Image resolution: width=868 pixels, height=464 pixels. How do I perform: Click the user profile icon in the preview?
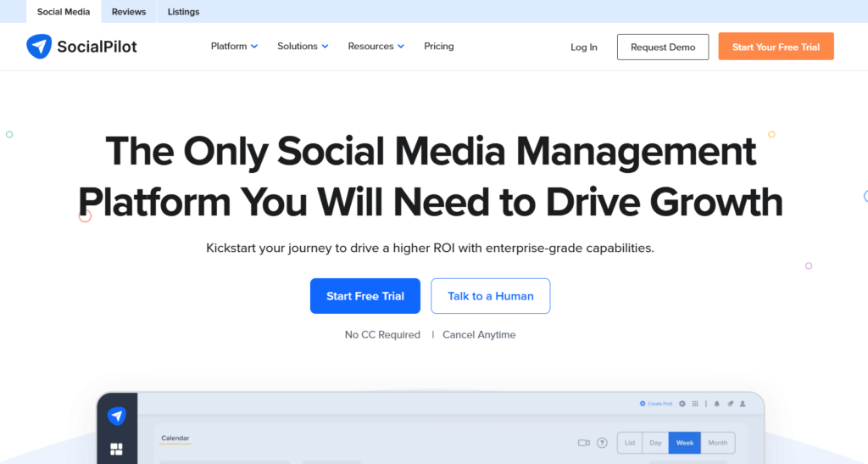(x=743, y=404)
